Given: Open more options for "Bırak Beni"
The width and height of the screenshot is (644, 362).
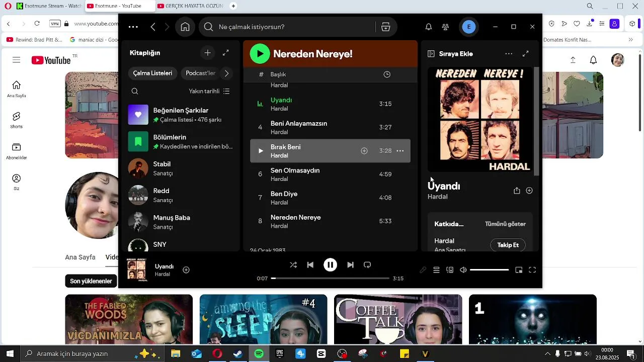Looking at the screenshot, I should (x=400, y=151).
